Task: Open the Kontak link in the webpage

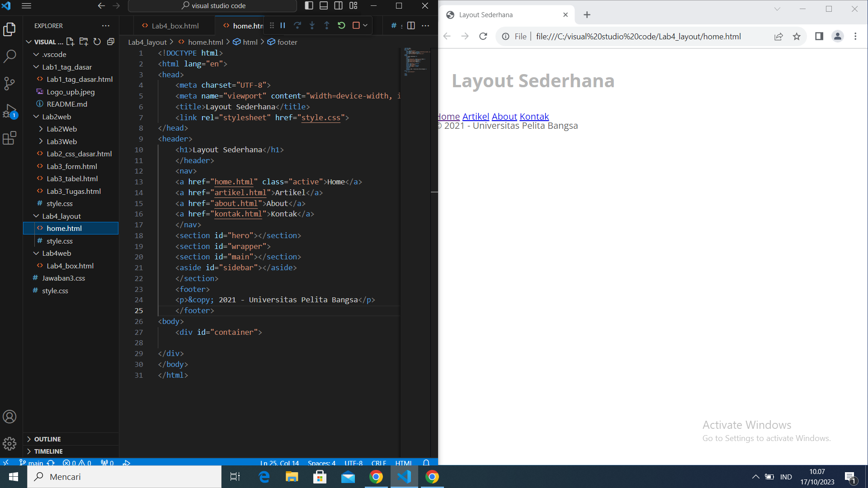Action: 534,116
